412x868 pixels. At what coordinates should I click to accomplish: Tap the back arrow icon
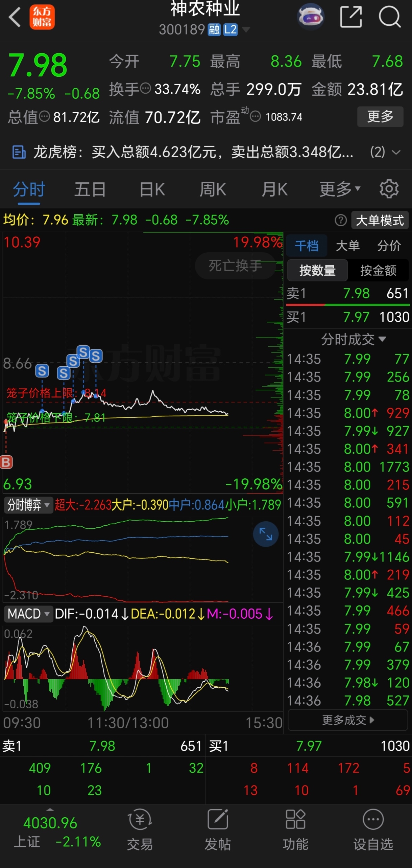pos(14,17)
